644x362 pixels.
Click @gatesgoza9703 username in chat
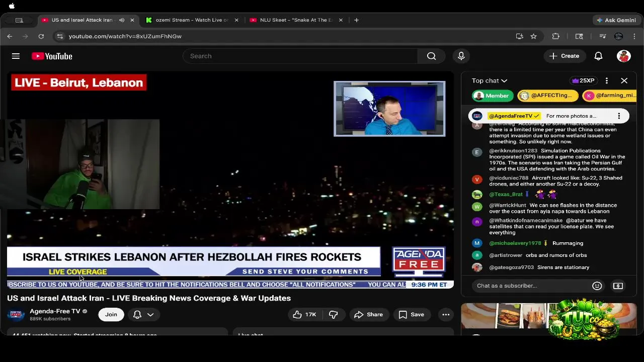tap(511, 267)
